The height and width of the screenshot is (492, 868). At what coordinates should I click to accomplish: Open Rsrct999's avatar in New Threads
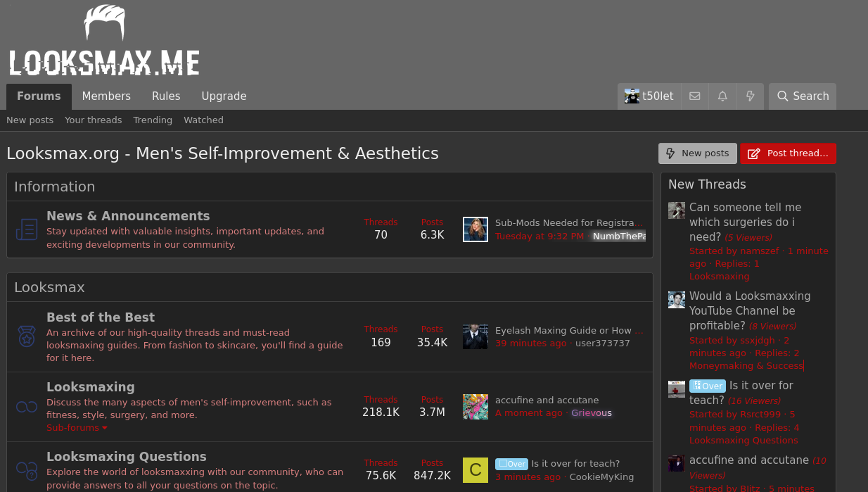(677, 389)
